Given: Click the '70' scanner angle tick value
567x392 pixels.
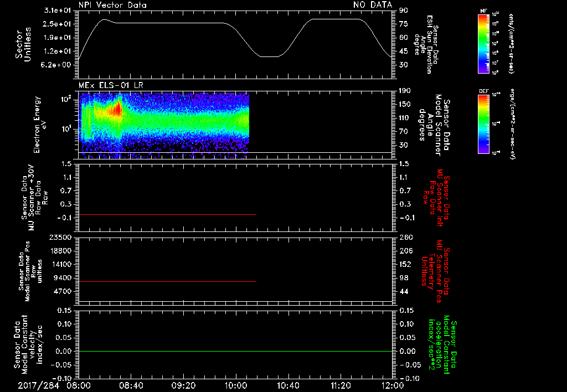Looking at the screenshot, I should tap(403, 132).
